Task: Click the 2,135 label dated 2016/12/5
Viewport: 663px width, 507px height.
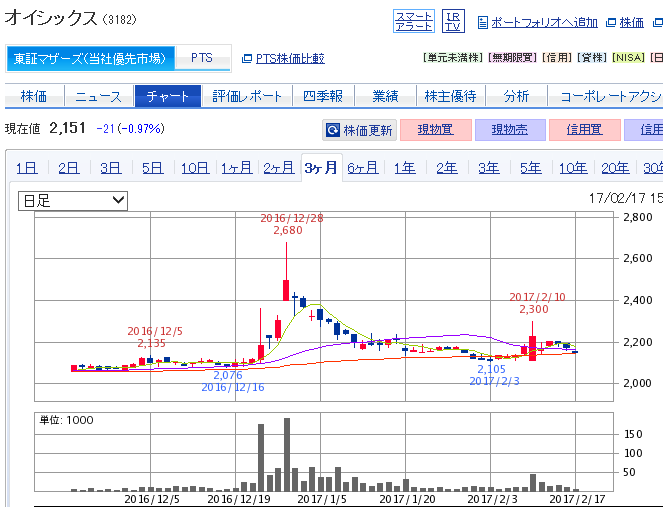Action: pyautogui.click(x=151, y=343)
